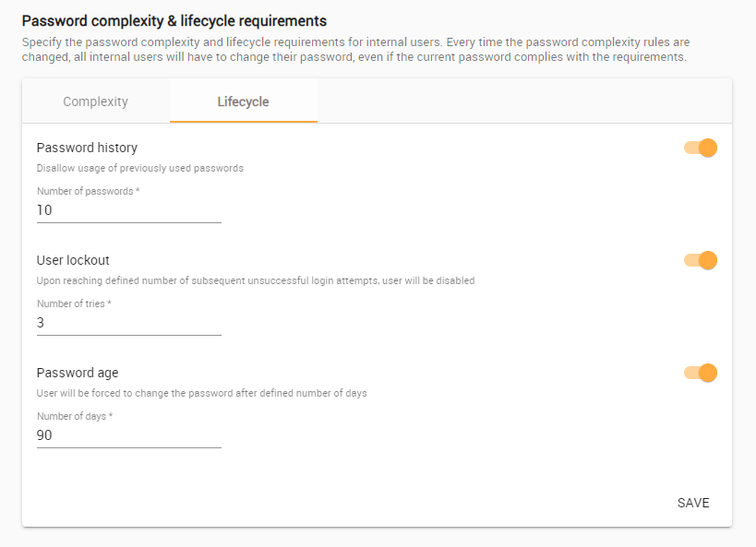
Task: Disable the Password history toggle
Action: (x=701, y=148)
